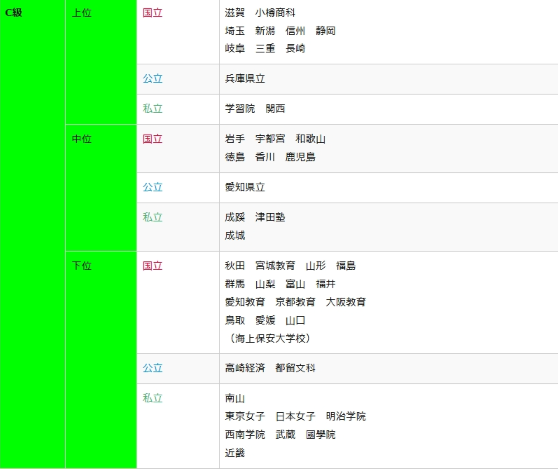Click the 国立 link in 上位 row

[153, 13]
